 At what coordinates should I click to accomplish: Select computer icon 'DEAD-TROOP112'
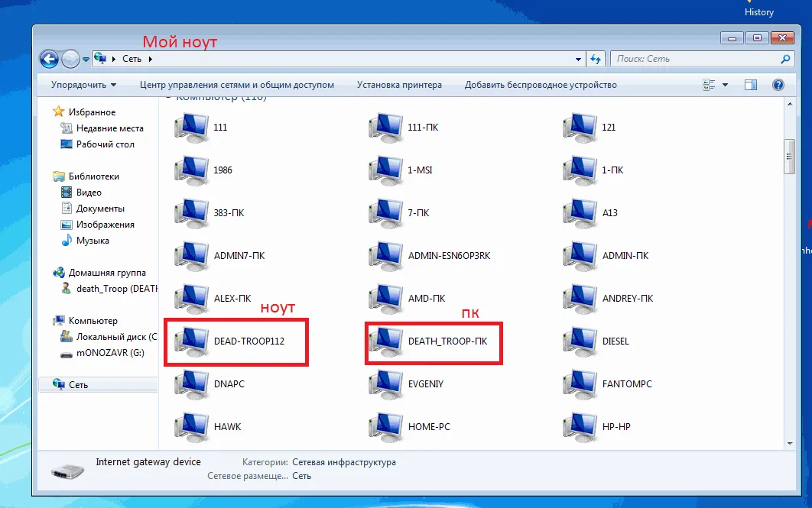pyautogui.click(x=192, y=341)
